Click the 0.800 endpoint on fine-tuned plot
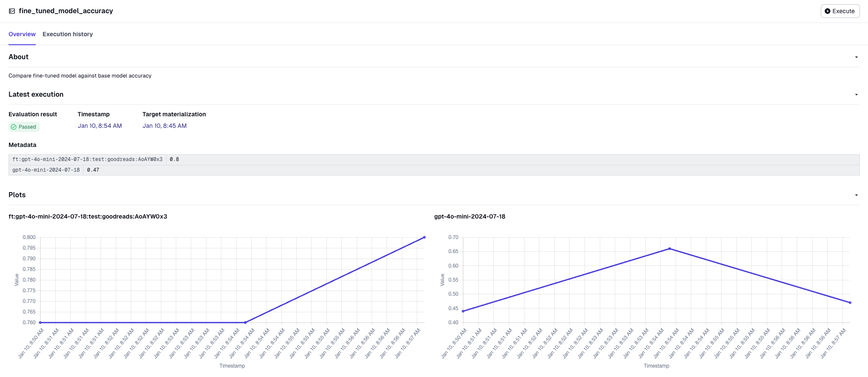 click(x=424, y=237)
